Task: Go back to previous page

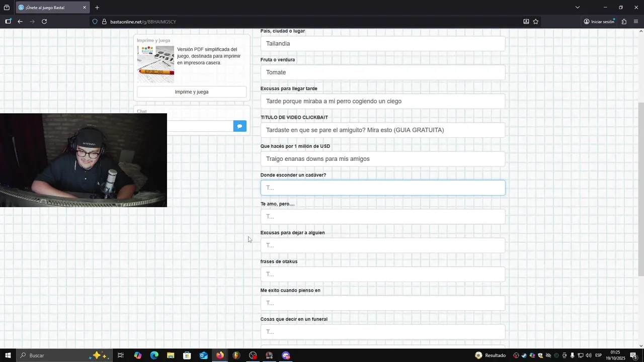Action: 20,22
